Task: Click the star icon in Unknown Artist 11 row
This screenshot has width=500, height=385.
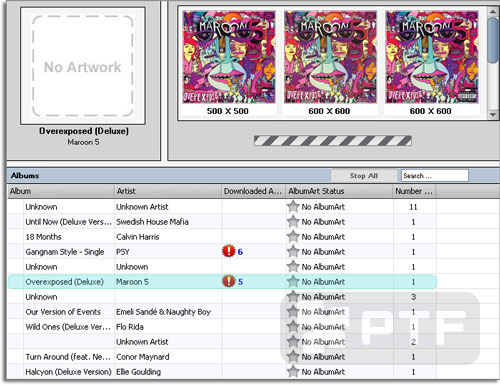Action: pos(293,206)
